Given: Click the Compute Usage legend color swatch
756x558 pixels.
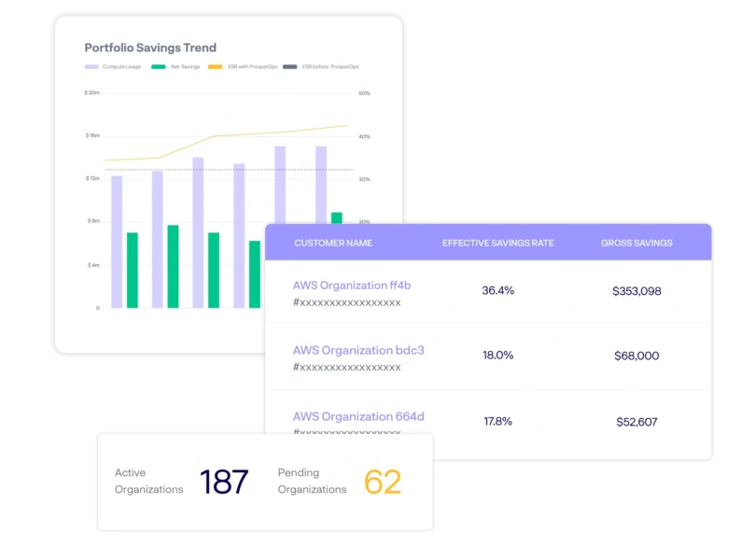Looking at the screenshot, I should tap(91, 67).
